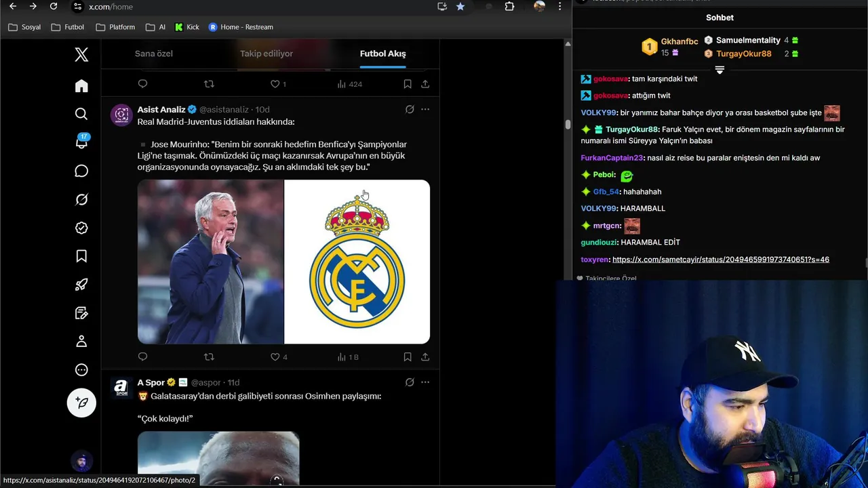Screen dimensions: 868x488
Task: Go to Home in X sidebar
Action: coord(81,85)
